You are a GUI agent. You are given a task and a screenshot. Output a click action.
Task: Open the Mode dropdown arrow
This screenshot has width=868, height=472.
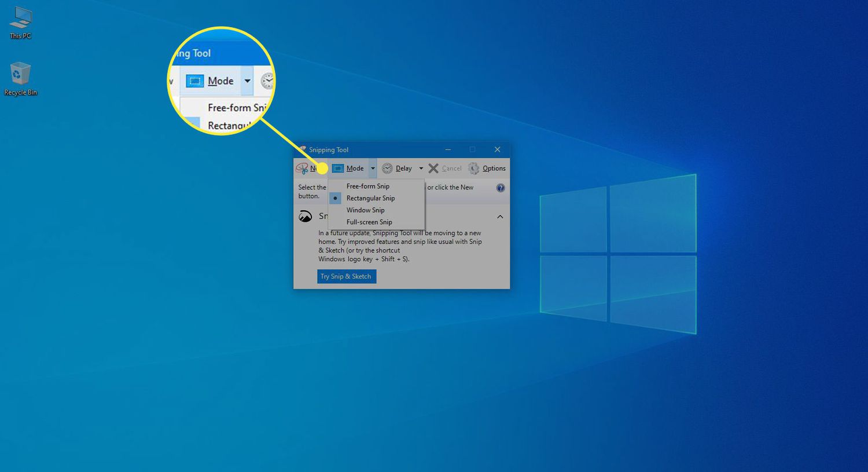coord(373,169)
